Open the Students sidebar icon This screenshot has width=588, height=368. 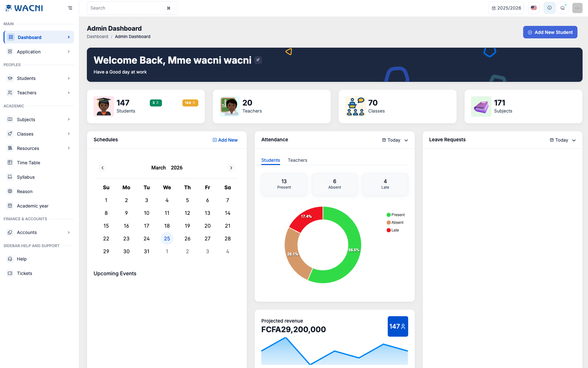click(x=11, y=78)
